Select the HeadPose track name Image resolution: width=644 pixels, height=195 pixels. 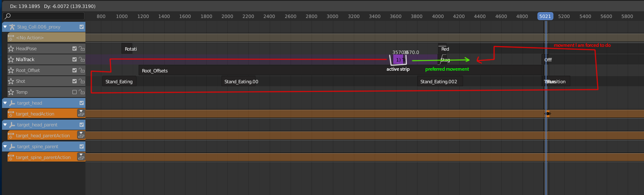26,49
